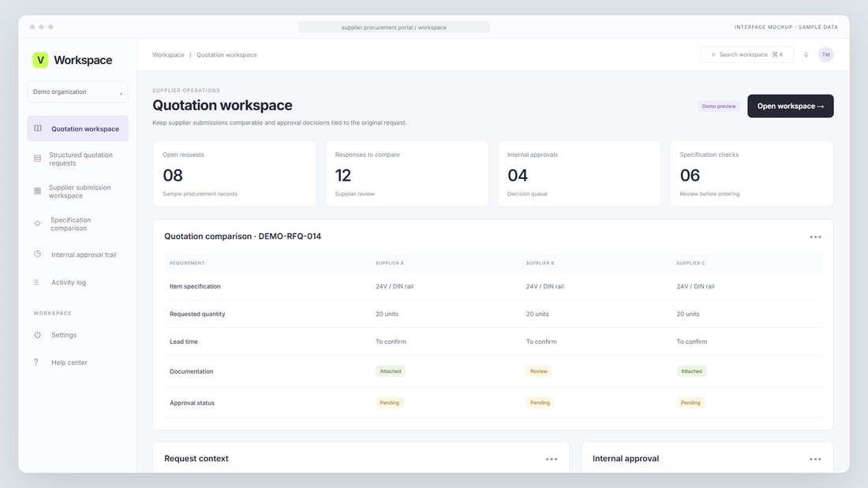The width and height of the screenshot is (868, 488).
Task: Click the Quotation workspace breadcrumb
Action: [226, 54]
